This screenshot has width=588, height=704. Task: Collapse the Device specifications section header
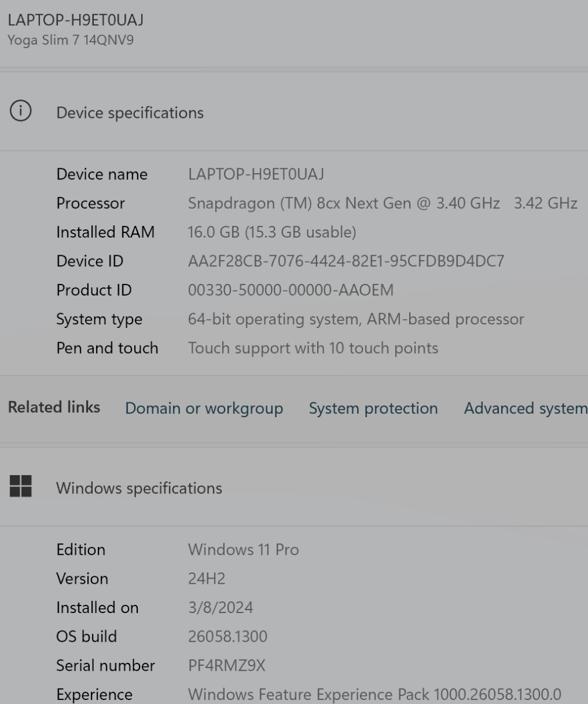click(130, 113)
